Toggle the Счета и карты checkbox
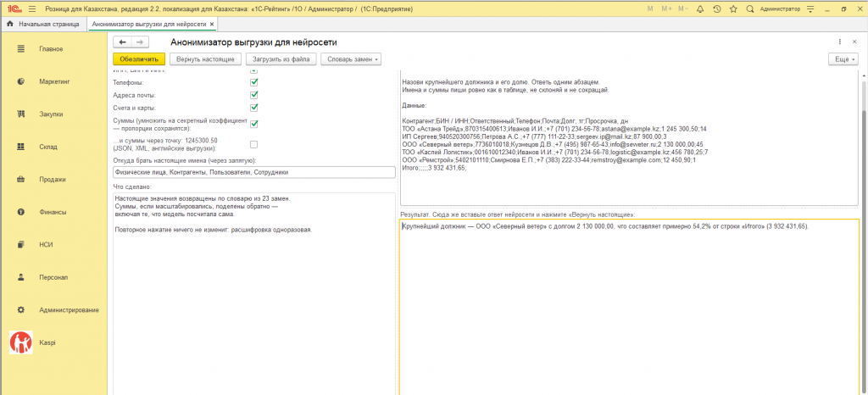Image resolution: width=868 pixels, height=395 pixels. [254, 108]
